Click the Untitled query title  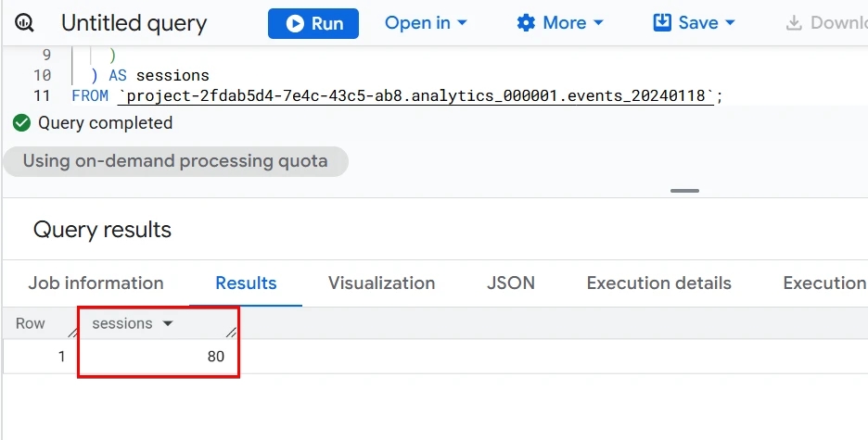coord(134,23)
